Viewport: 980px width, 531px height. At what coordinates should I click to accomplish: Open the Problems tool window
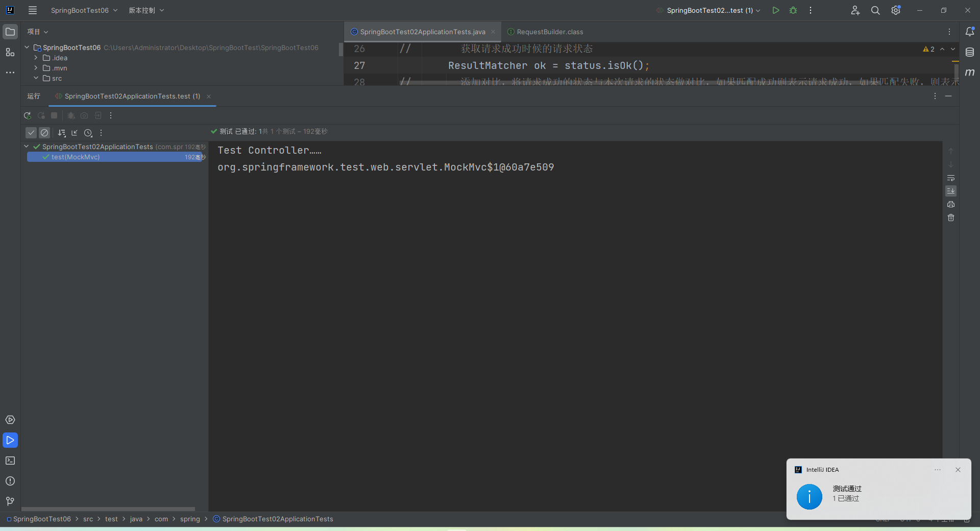10,481
